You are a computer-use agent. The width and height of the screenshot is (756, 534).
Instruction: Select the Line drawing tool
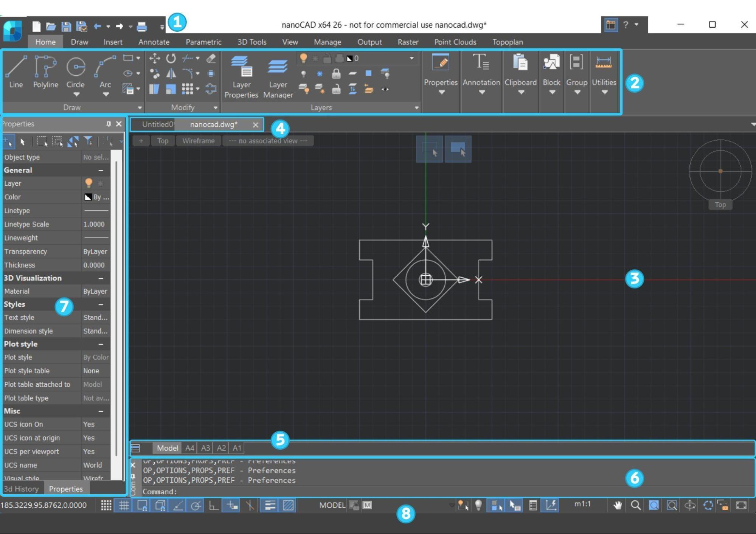coord(16,72)
